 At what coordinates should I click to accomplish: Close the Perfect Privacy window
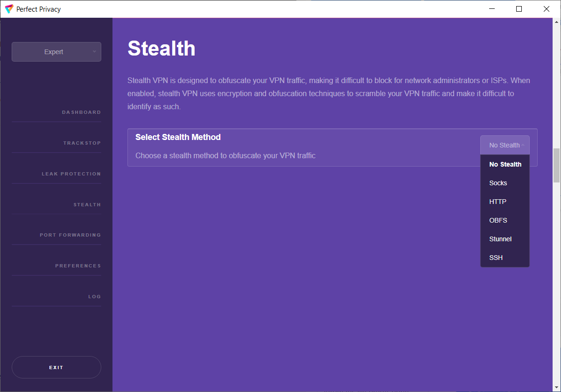pyautogui.click(x=547, y=9)
